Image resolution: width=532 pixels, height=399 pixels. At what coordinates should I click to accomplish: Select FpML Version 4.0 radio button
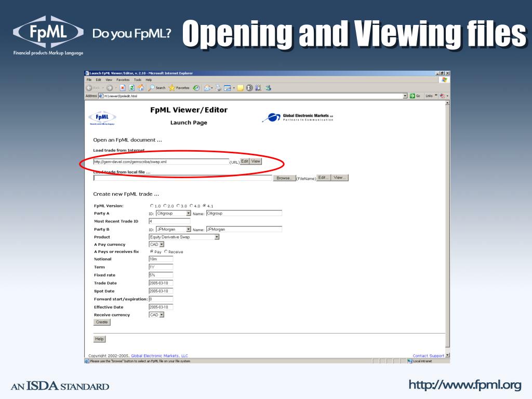[x=191, y=206]
